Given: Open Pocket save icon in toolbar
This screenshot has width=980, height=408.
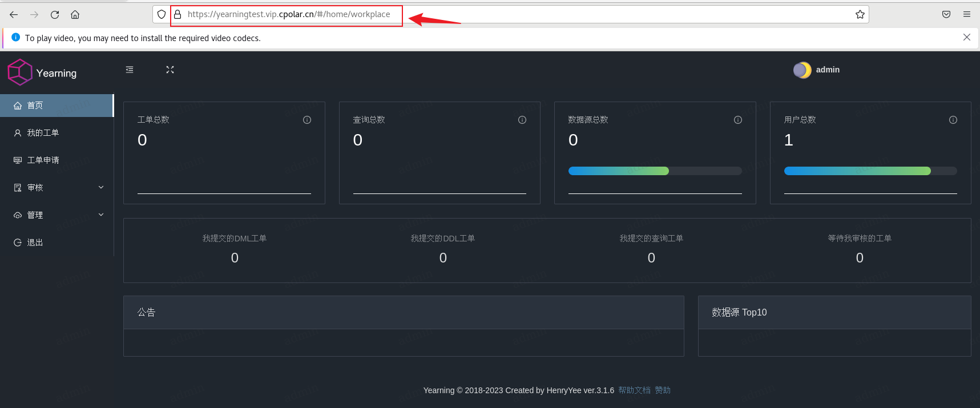Looking at the screenshot, I should [946, 14].
